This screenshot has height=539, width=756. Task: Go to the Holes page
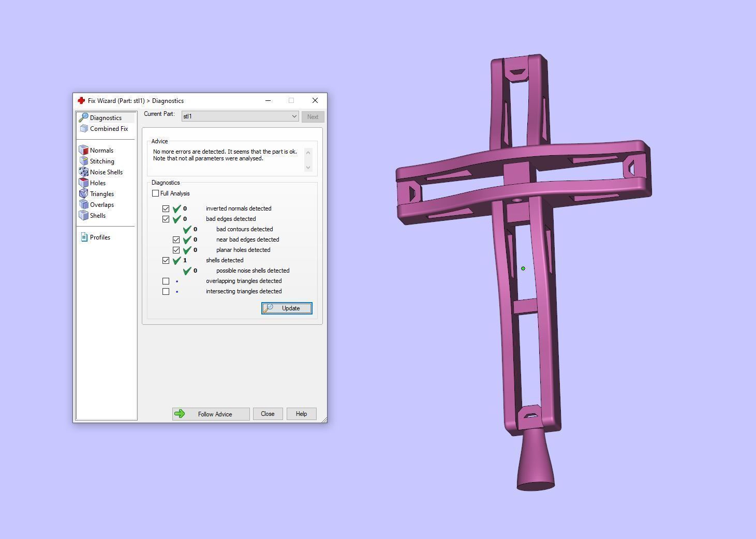(98, 183)
